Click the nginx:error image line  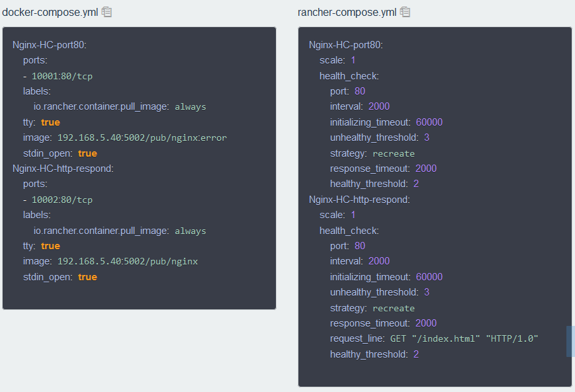142,137
